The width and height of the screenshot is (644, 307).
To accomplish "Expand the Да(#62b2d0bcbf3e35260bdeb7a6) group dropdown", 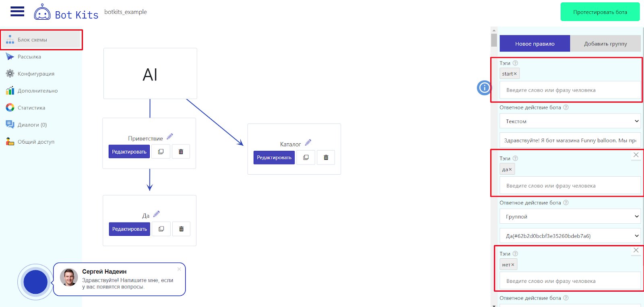I will tap(570, 236).
